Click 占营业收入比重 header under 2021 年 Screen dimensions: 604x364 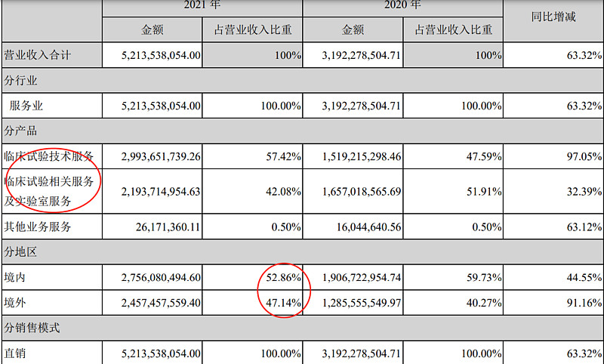253,29
